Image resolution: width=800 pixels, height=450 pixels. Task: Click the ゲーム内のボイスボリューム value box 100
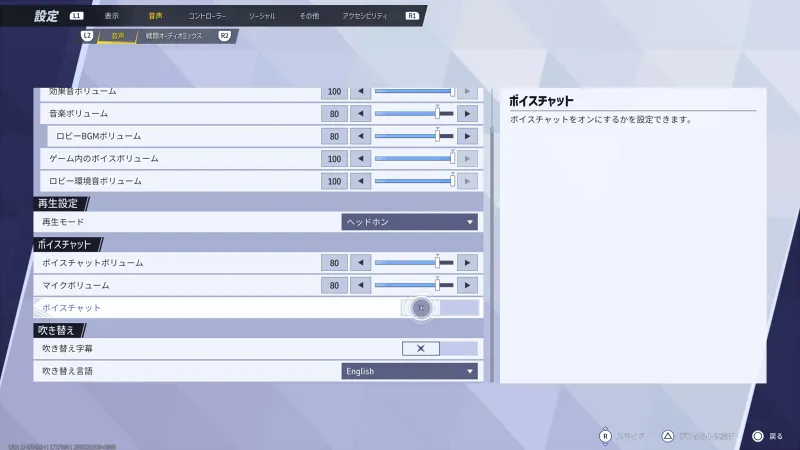pos(334,159)
